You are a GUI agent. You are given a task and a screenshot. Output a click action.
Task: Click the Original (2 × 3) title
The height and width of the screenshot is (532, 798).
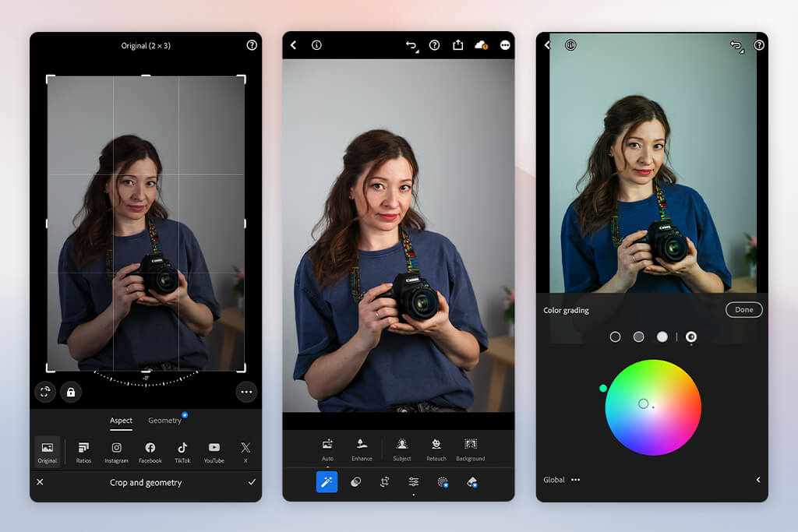[x=146, y=46]
